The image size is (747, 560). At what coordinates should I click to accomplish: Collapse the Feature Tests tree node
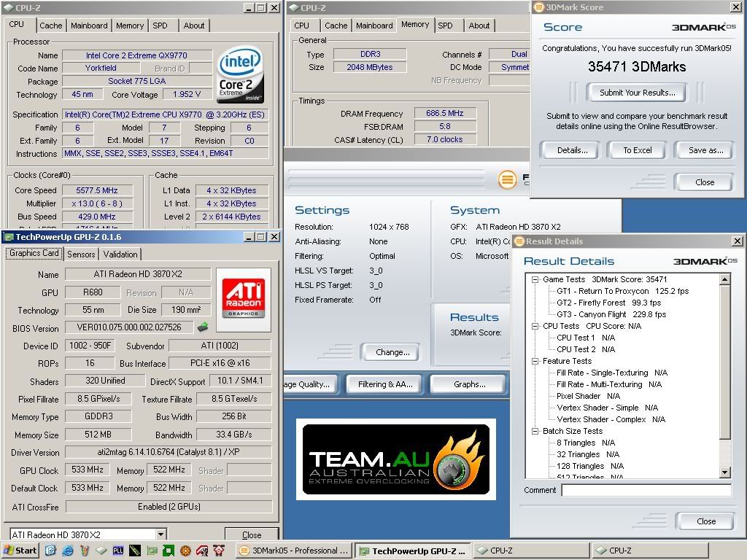[x=535, y=361]
